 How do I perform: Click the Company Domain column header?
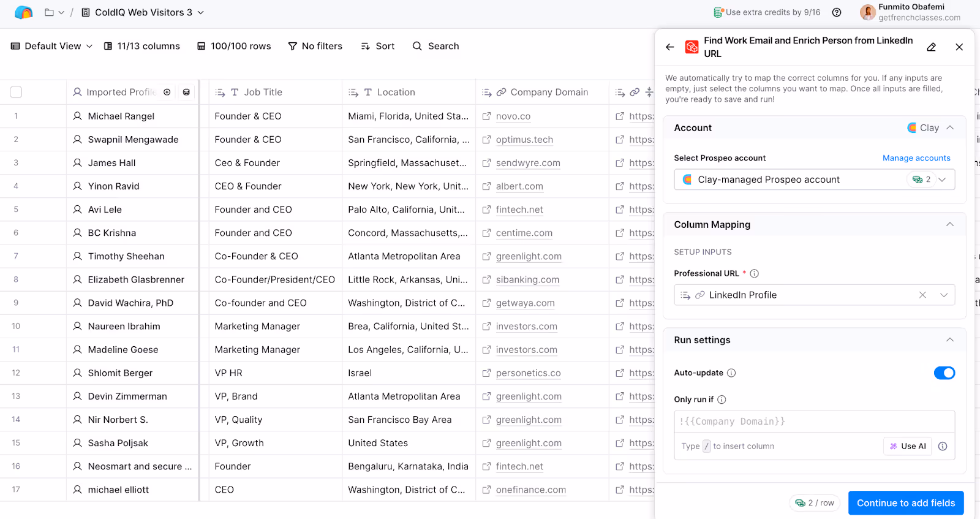pyautogui.click(x=542, y=92)
